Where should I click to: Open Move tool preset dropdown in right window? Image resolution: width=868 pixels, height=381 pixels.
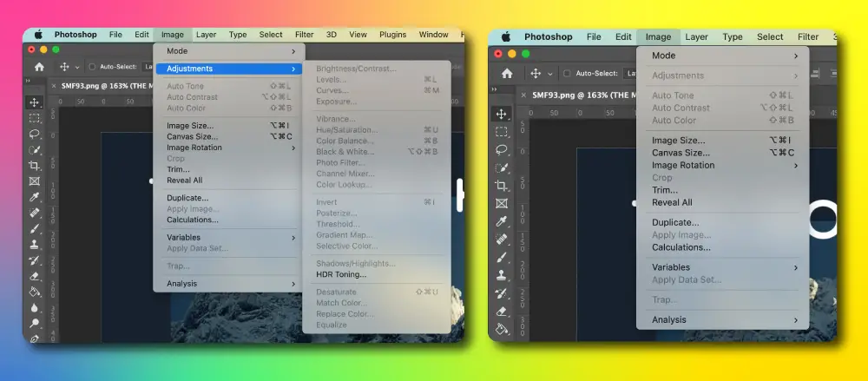(x=549, y=74)
